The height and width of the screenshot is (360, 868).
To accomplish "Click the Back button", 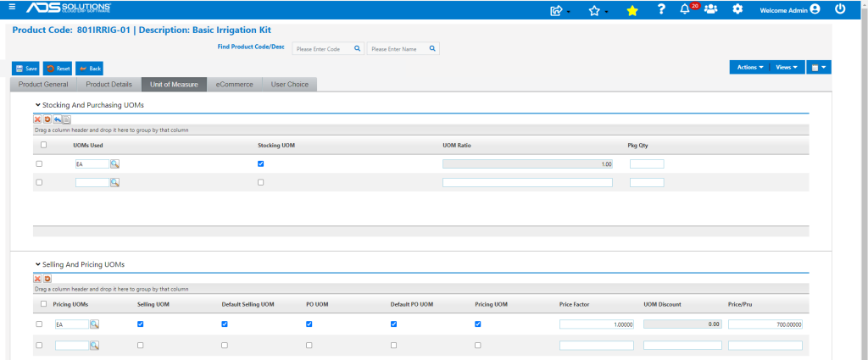I will 89,69.
